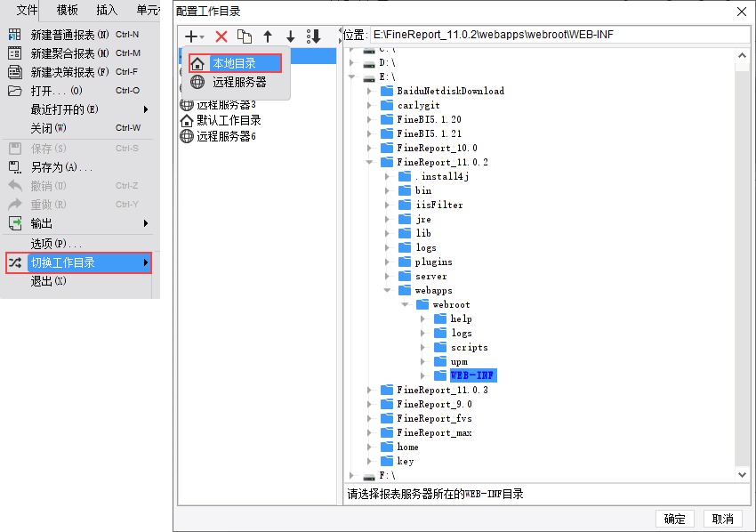Open the 模板 menu
The width and height of the screenshot is (756, 532).
click(67, 10)
